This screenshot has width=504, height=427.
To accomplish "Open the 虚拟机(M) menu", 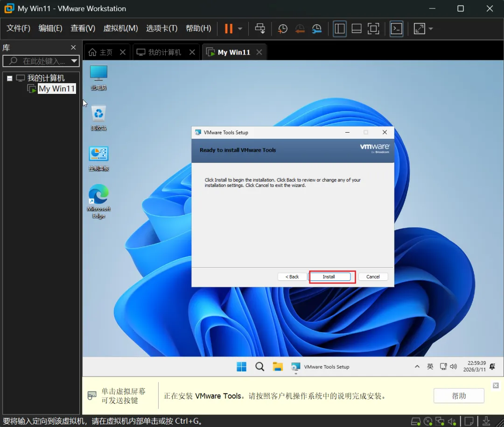I will coord(120,28).
